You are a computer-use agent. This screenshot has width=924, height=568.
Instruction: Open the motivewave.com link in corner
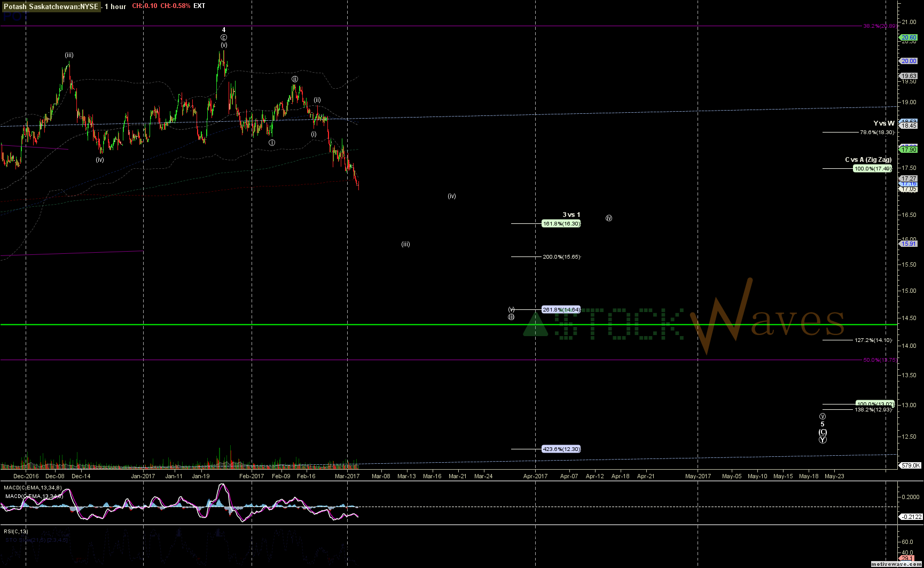[896, 564]
